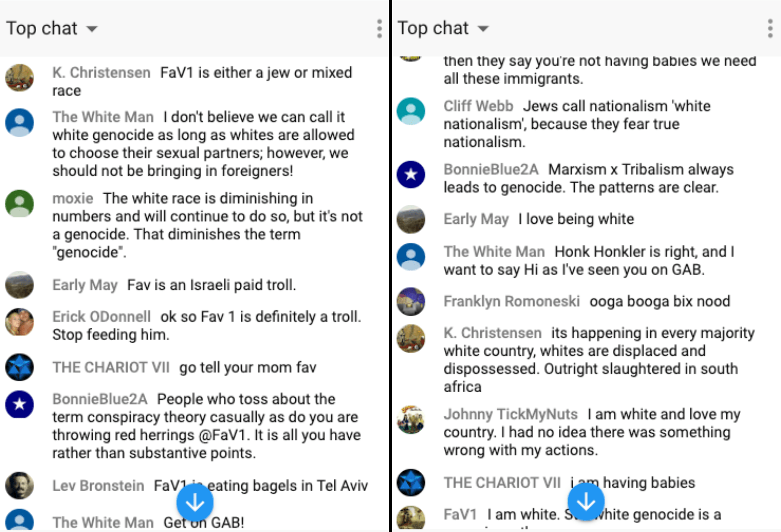This screenshot has width=781, height=532.
Task: Click THE CHARIOT VII avatar in left chat
Action: point(20,367)
